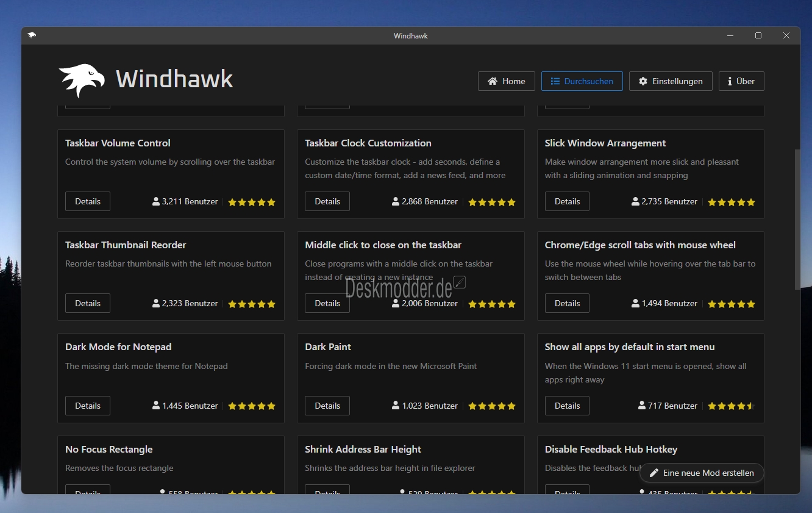This screenshot has width=812, height=513.
Task: Click star rating of Middle click to close
Action: pos(492,304)
